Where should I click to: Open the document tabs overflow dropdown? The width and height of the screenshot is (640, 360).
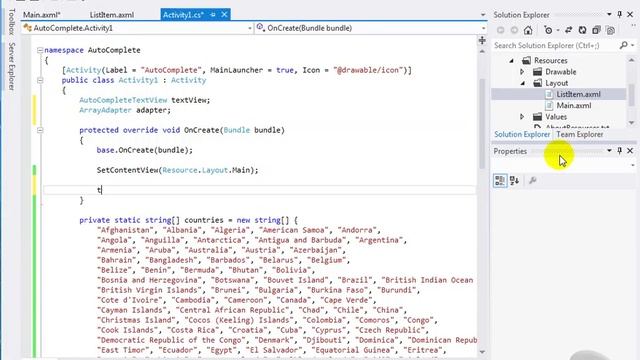[483, 15]
